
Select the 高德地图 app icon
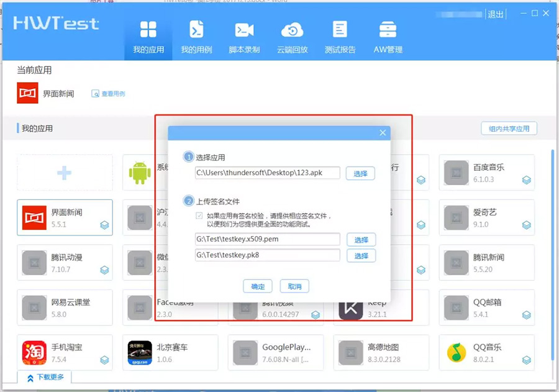pos(351,352)
